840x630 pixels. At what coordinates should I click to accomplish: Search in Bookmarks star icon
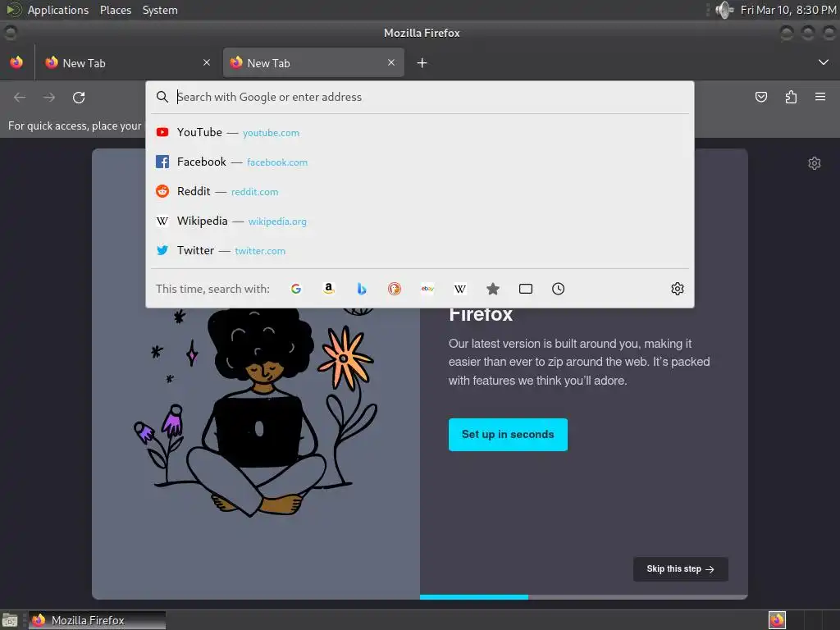point(493,289)
